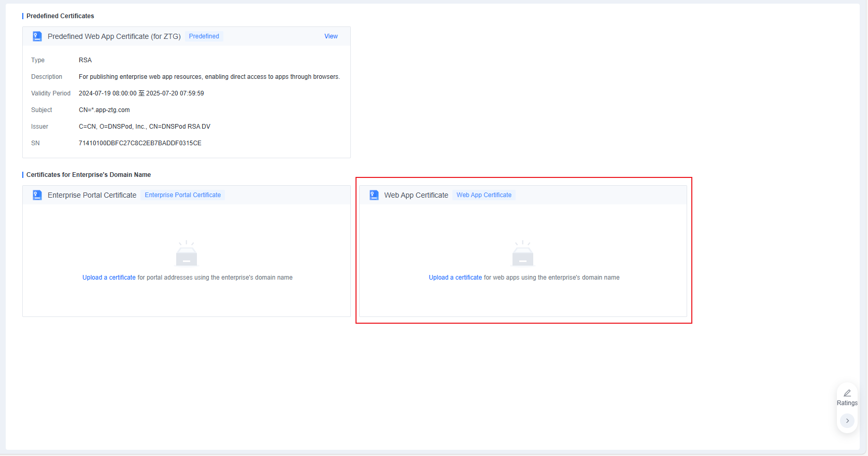The image size is (868, 456).
Task: Select the Predefined Certificates section heading
Action: (60, 16)
